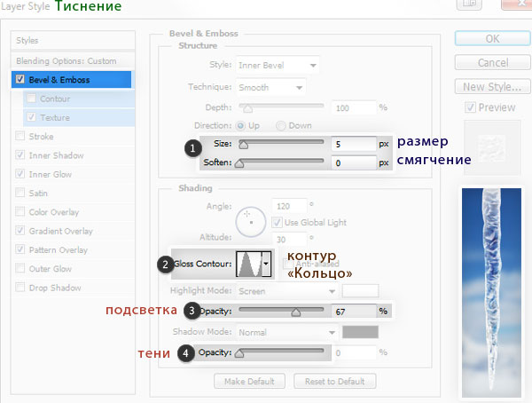Image resolution: width=532 pixels, height=403 pixels.
Task: Toggle the Gradient Overlay checkbox
Action: click(20, 231)
